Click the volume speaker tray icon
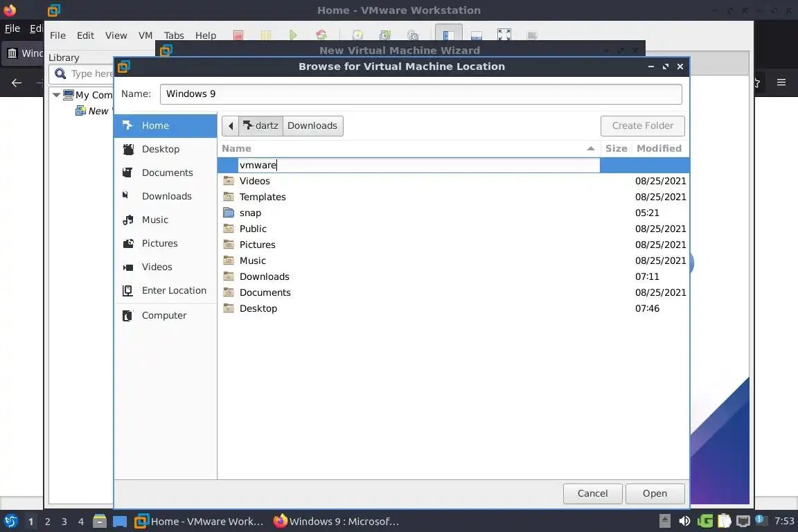Screen dimensions: 798x532 [684, 521]
